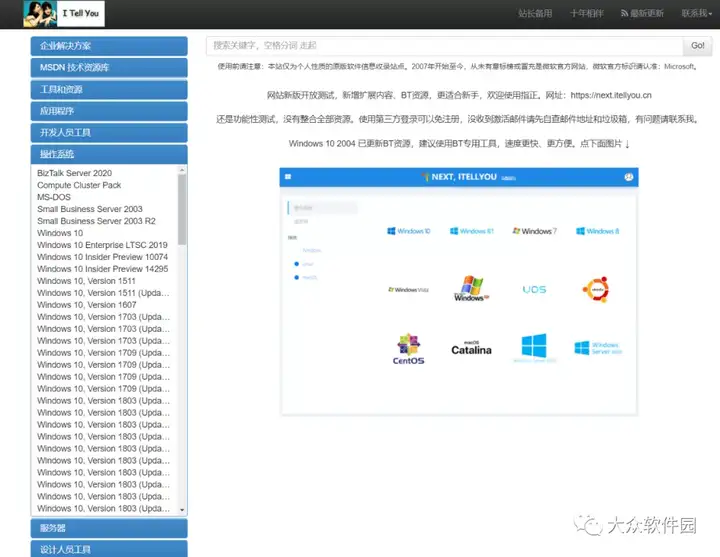Open 站长备用 in top navigation
This screenshot has width=720, height=557.
click(x=535, y=13)
